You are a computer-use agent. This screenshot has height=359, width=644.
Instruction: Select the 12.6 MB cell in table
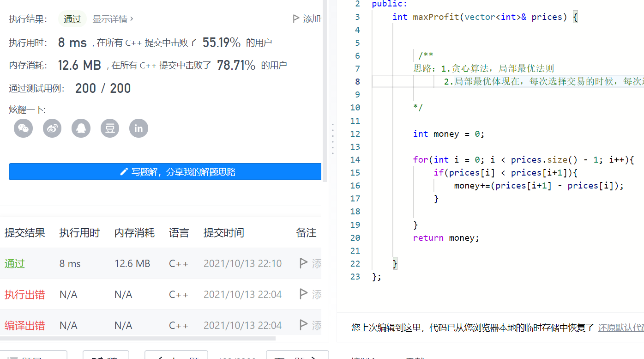(x=132, y=263)
